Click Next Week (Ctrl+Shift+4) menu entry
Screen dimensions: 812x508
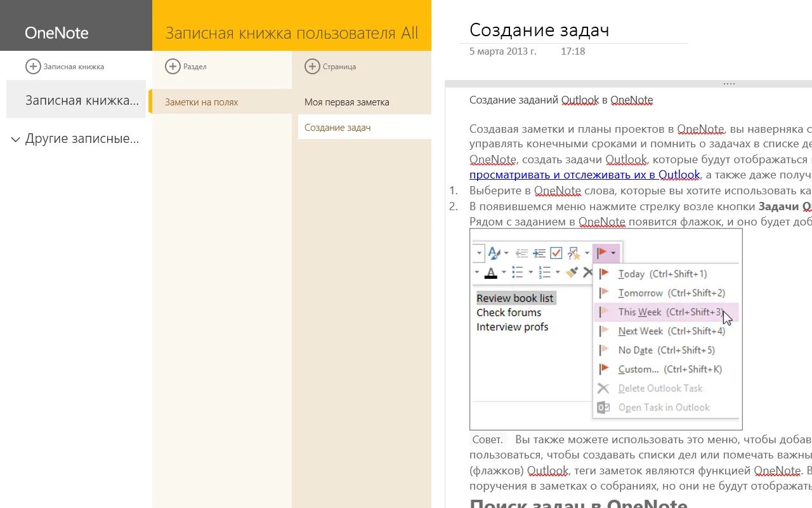666,331
